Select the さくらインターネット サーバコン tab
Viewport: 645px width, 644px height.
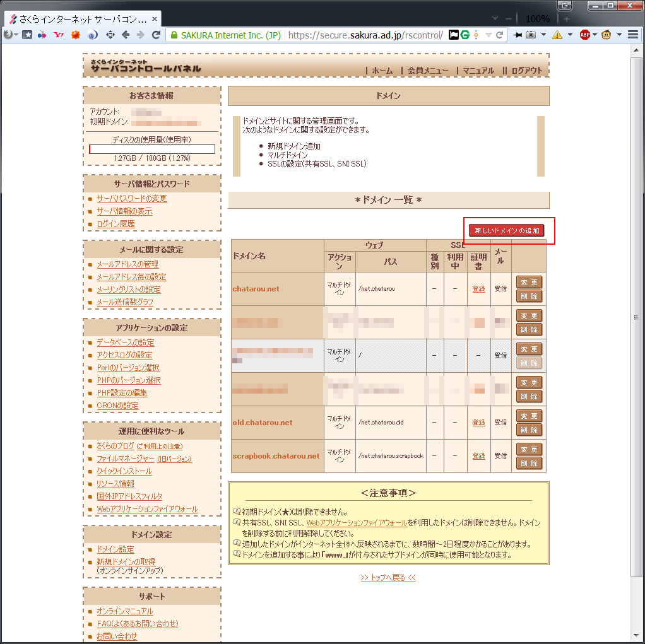(82, 19)
